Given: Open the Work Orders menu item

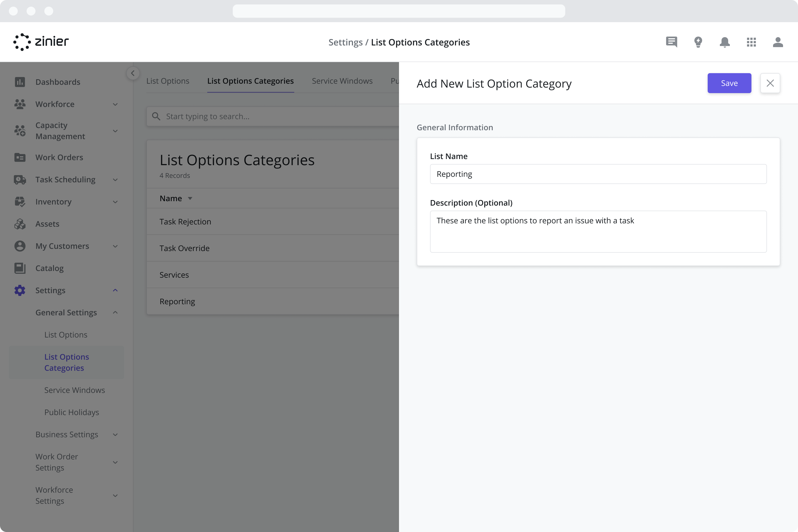Looking at the screenshot, I should [x=59, y=157].
